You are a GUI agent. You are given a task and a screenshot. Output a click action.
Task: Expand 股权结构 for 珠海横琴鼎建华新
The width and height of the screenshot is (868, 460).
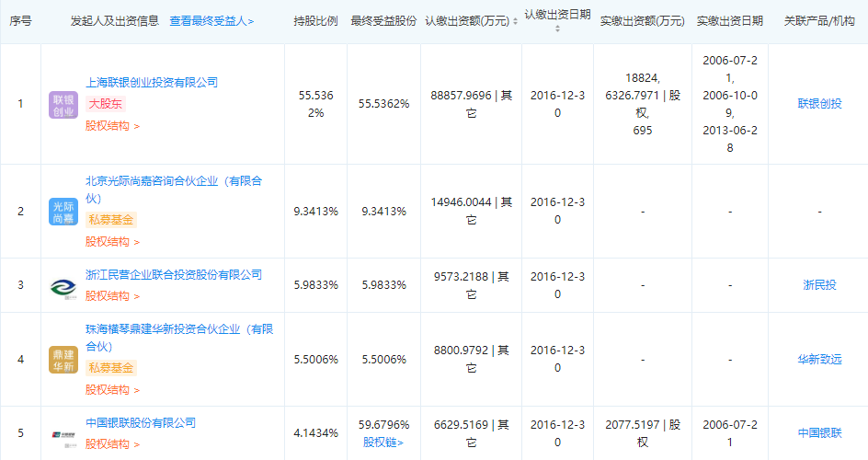[x=112, y=390]
